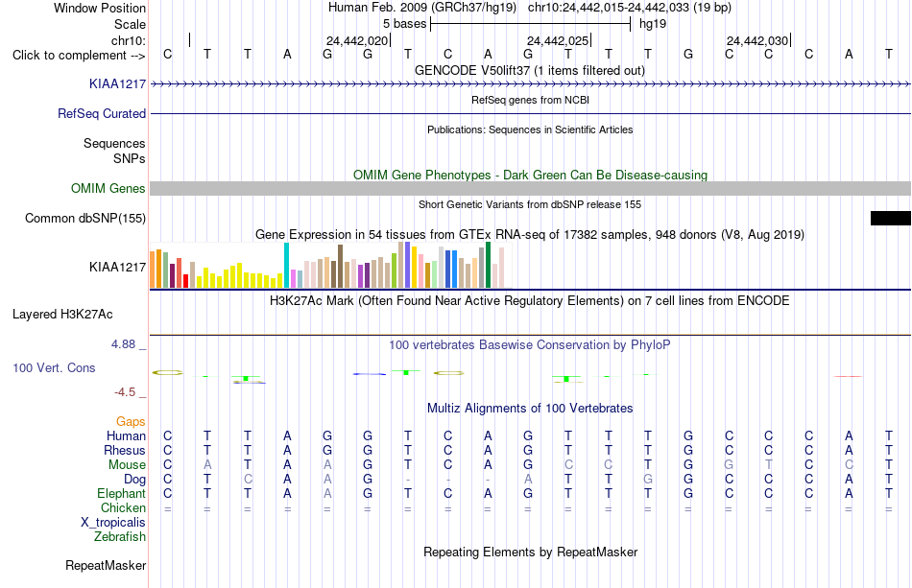Click the 24,442,030 coordinate marker
912x588 pixels.
[x=757, y=40]
